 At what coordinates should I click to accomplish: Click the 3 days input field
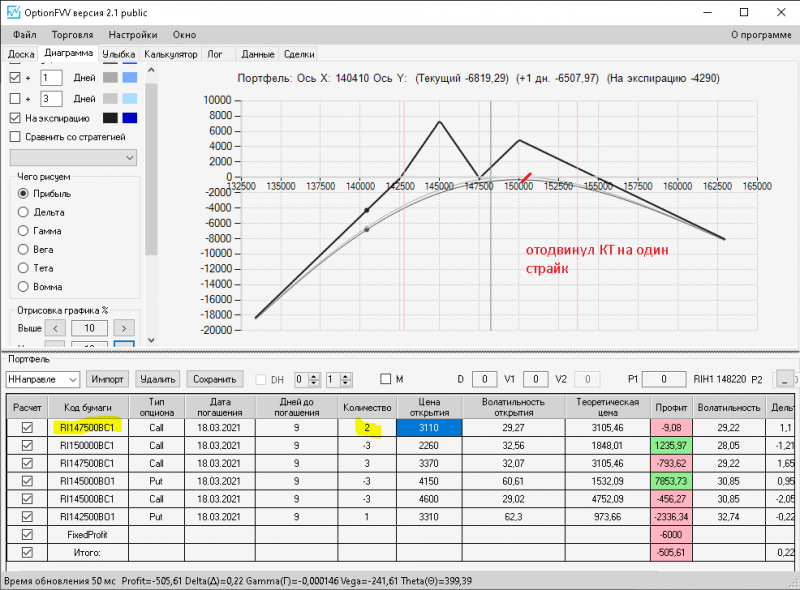click(51, 98)
